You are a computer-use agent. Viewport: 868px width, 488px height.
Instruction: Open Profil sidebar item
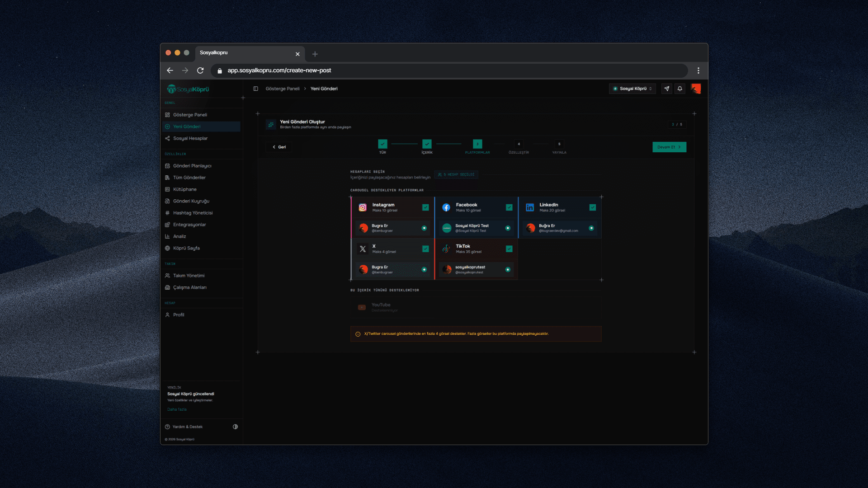(x=201, y=315)
